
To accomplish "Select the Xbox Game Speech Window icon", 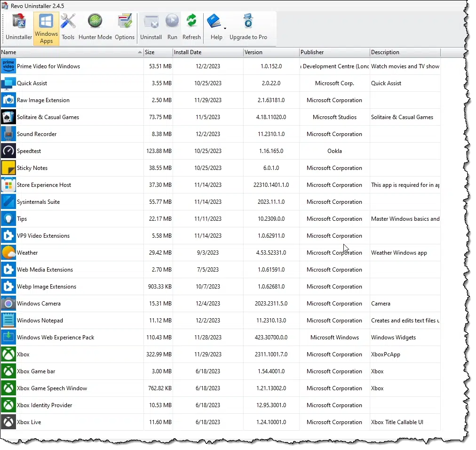I will 8,388.
